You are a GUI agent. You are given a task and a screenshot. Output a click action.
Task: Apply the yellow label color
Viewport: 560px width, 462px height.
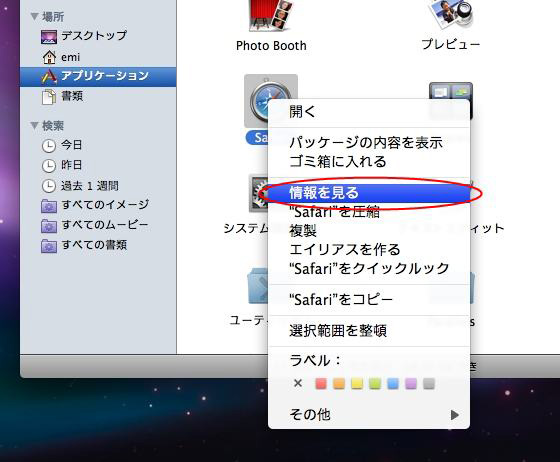pos(357,384)
